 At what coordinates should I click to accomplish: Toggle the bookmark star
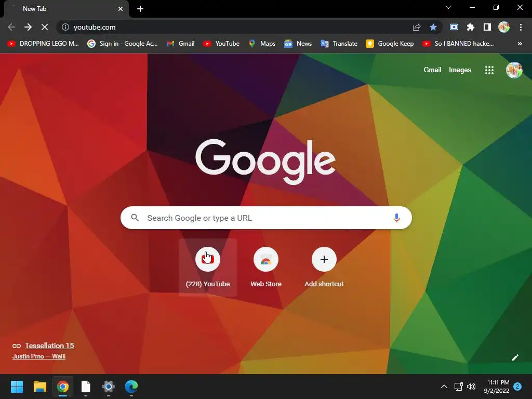click(433, 27)
